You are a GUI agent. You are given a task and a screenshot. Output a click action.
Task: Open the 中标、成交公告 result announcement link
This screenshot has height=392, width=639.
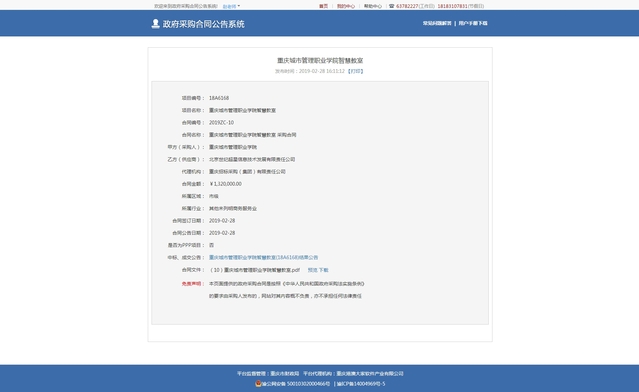click(x=263, y=257)
